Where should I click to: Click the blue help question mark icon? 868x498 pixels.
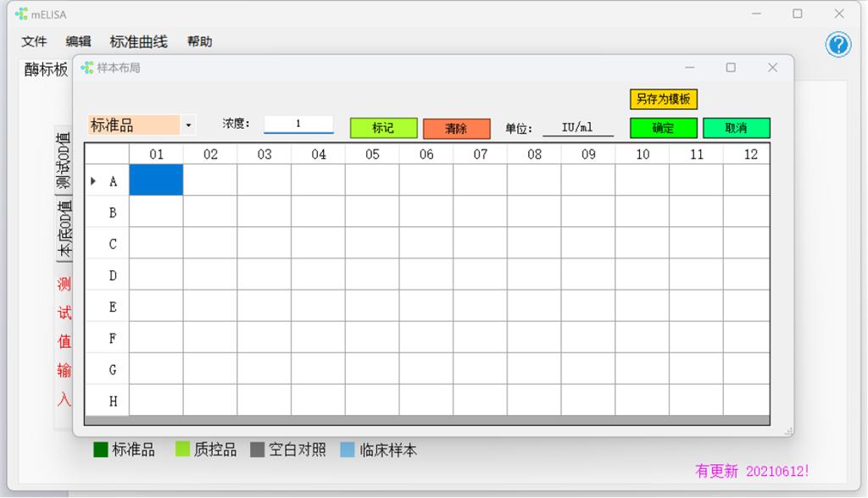(x=837, y=45)
